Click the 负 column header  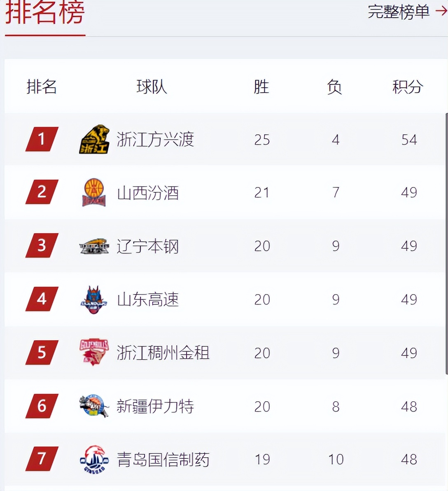click(x=334, y=87)
